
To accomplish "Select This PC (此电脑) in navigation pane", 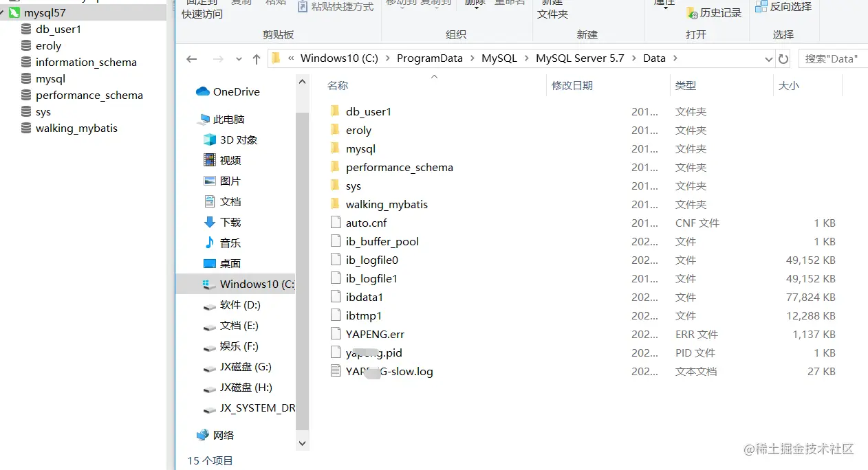I will coord(221,119).
